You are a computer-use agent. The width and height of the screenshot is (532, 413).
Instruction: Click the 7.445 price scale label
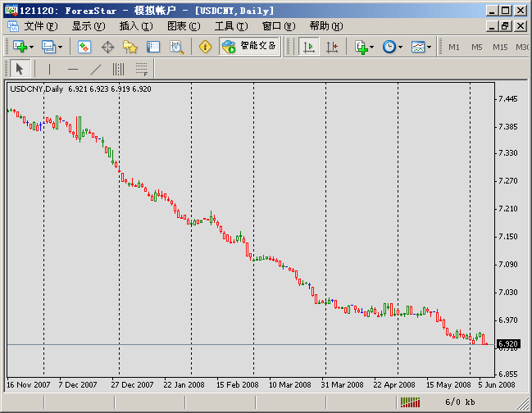(508, 99)
